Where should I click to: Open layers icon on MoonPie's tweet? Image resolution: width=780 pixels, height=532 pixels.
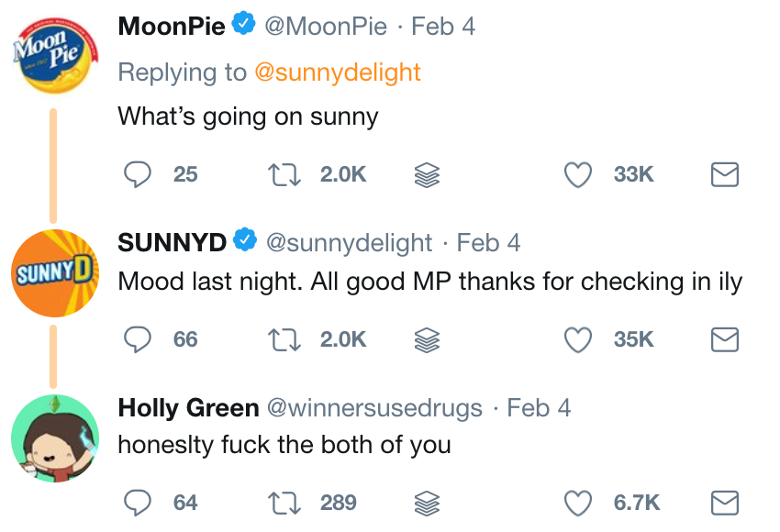(x=428, y=174)
